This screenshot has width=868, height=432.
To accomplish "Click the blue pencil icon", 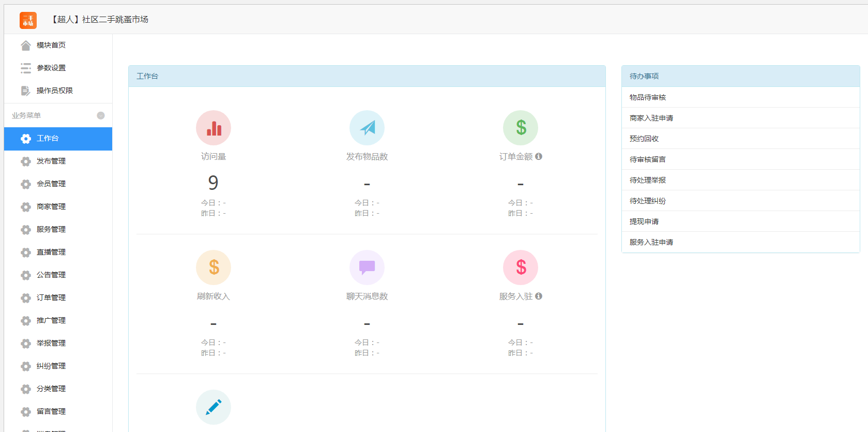I will (x=214, y=407).
